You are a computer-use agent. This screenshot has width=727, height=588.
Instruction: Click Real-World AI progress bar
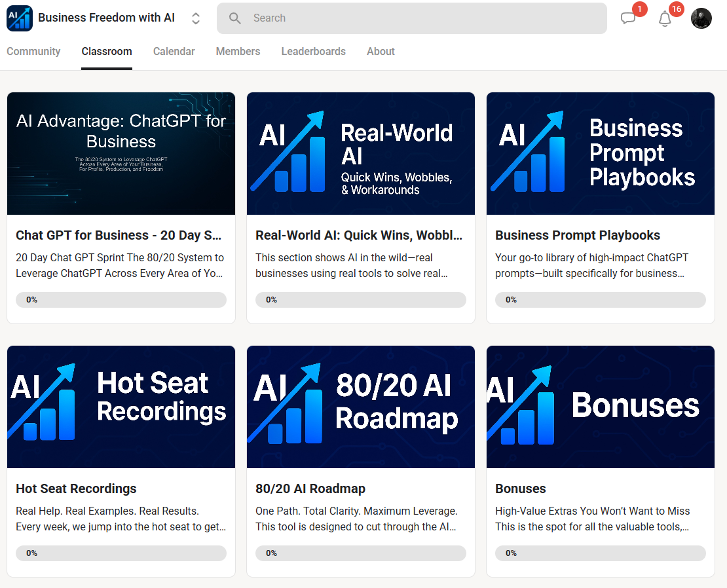(361, 300)
